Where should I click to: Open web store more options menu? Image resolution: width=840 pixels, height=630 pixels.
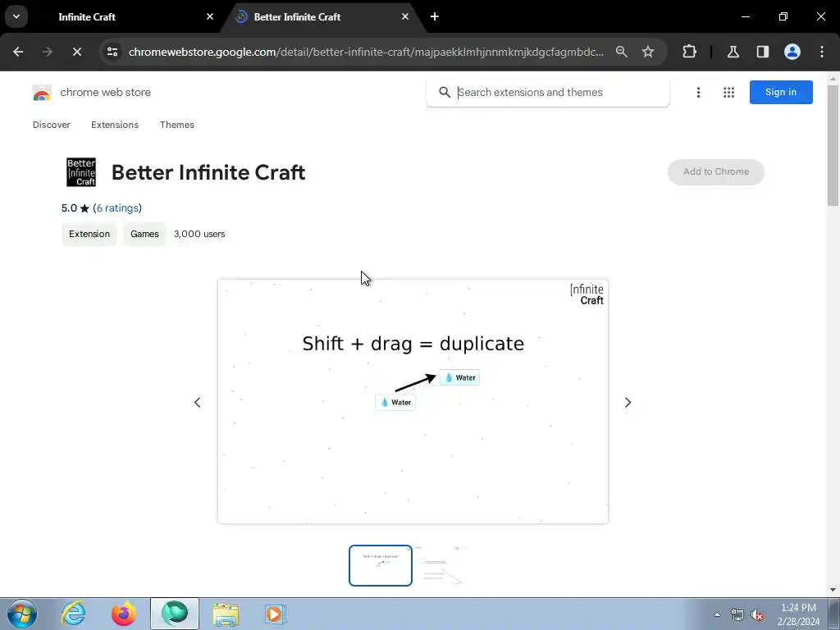pos(698,92)
